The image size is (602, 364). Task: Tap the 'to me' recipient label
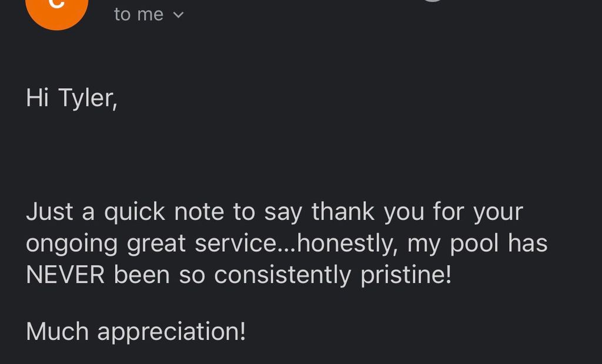[x=139, y=15]
